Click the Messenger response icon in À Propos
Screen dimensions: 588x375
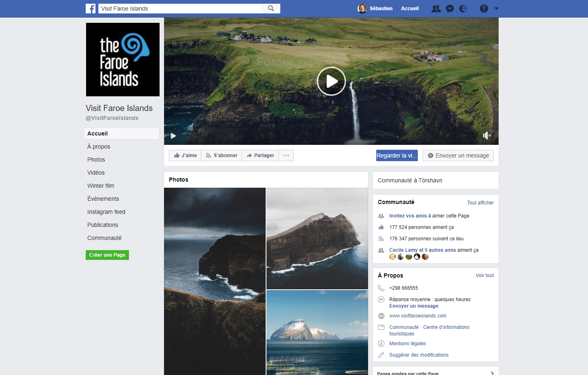coord(381,300)
